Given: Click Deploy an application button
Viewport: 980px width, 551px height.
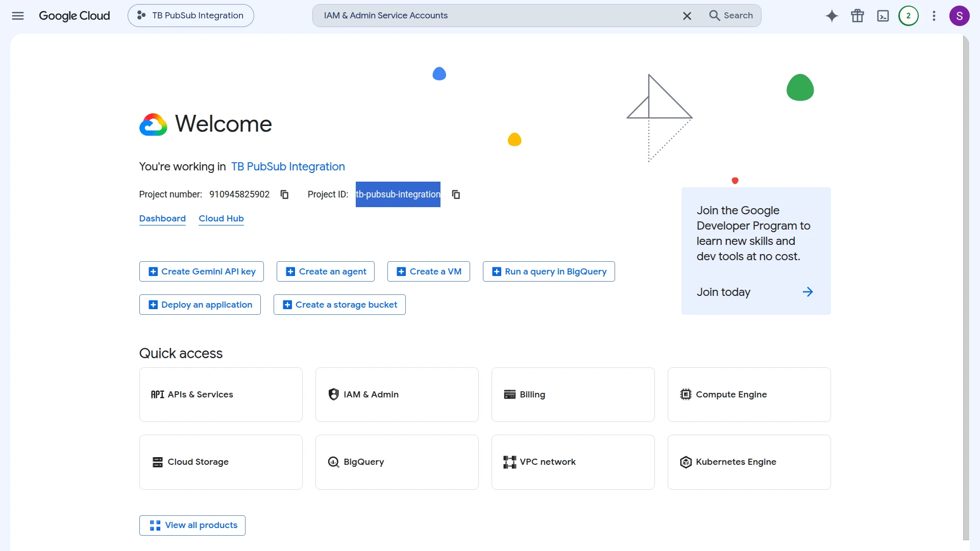Looking at the screenshot, I should 200,305.
